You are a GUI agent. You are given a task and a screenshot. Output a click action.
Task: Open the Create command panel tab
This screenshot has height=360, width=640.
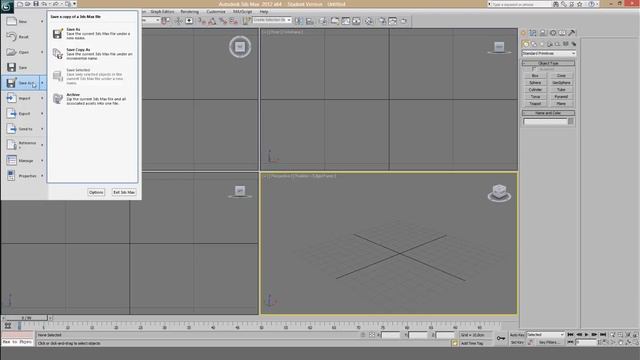pyautogui.click(x=524, y=33)
